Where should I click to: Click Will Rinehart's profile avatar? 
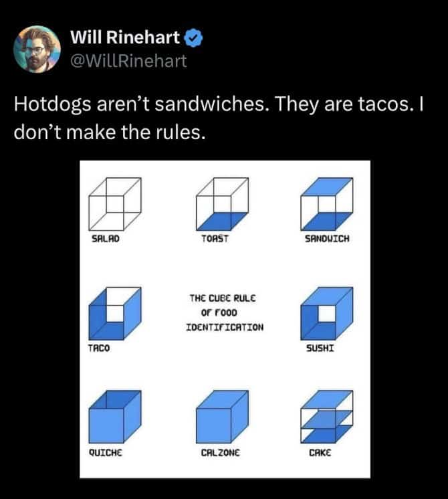37,49
